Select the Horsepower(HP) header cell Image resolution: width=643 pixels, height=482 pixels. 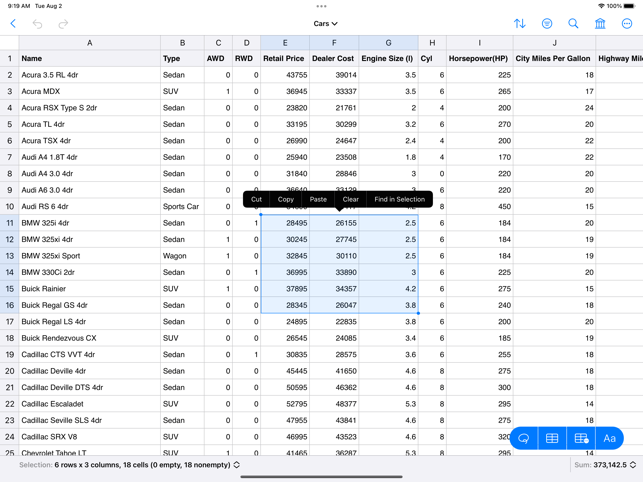tap(480, 58)
